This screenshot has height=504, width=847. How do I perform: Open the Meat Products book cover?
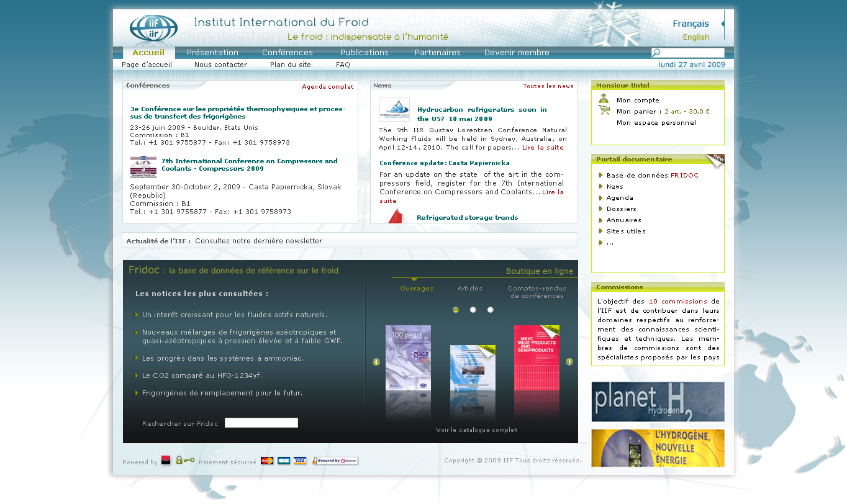click(x=537, y=358)
